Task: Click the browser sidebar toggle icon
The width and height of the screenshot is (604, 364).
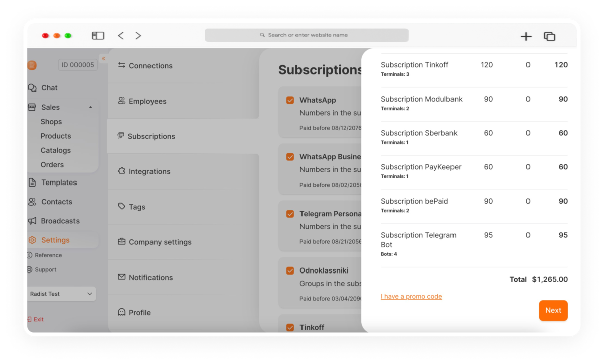Action: [98, 36]
